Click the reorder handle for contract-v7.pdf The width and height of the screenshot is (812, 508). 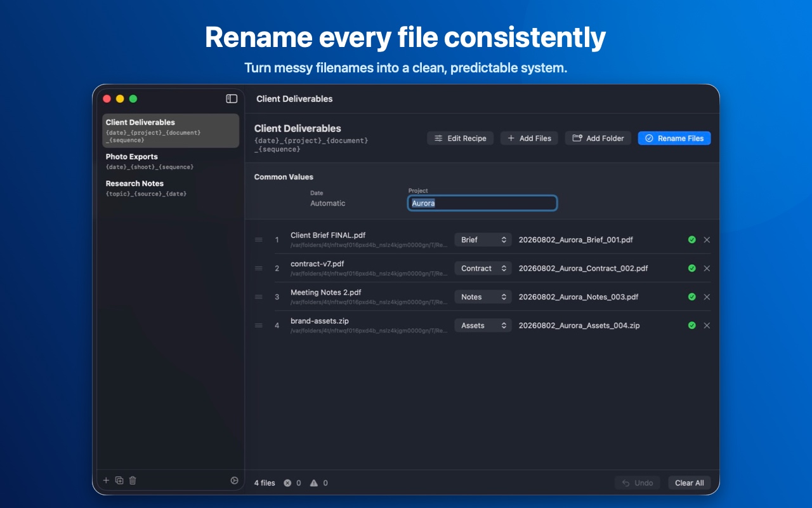(259, 268)
